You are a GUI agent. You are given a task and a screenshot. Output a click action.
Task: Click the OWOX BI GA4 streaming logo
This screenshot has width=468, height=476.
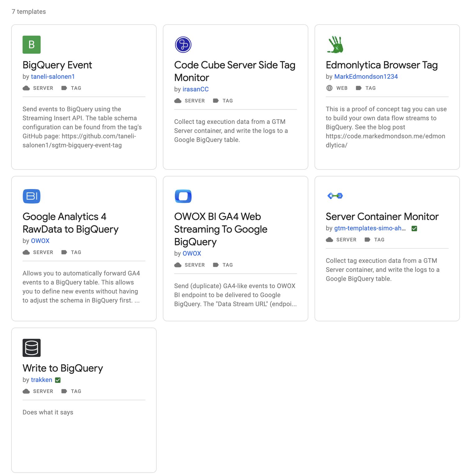pyautogui.click(x=183, y=196)
